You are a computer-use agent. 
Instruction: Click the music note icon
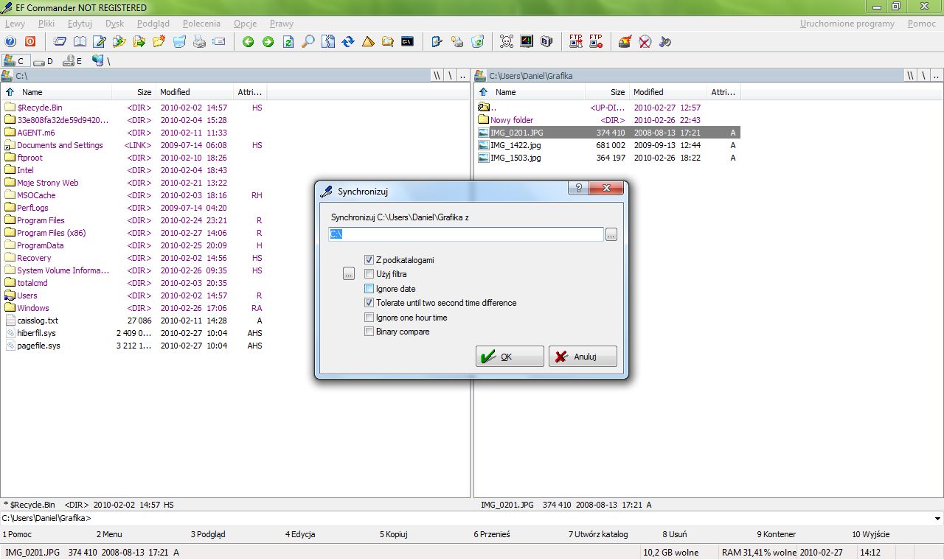[x=664, y=42]
